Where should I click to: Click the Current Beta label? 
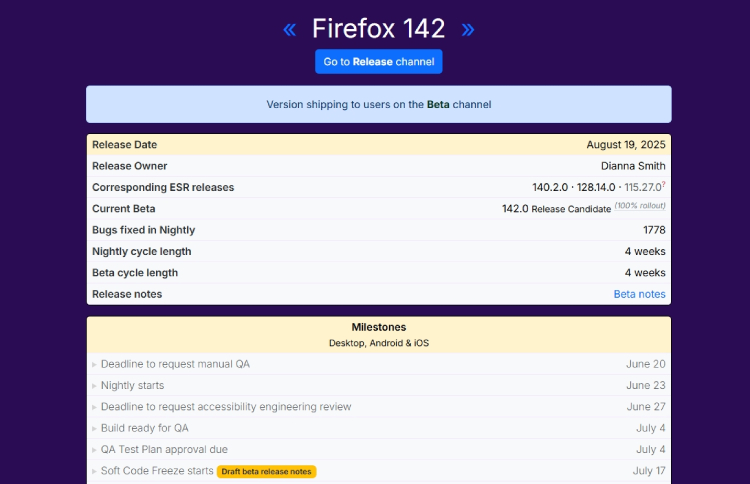(x=123, y=209)
